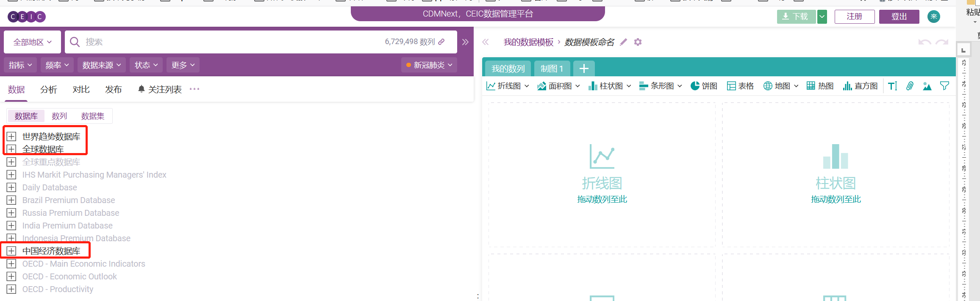
Task: Choose the 地图 map tool
Action: pos(781,86)
